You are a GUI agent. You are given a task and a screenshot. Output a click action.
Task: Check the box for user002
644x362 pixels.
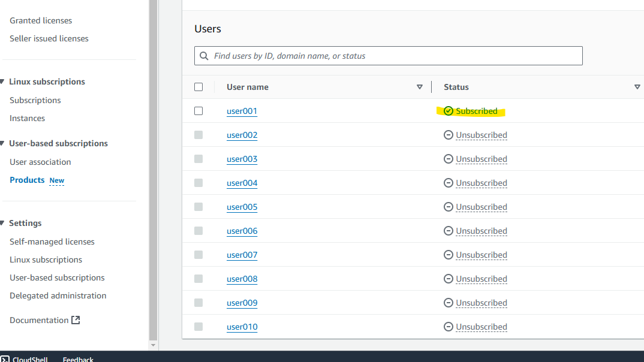tap(198, 135)
